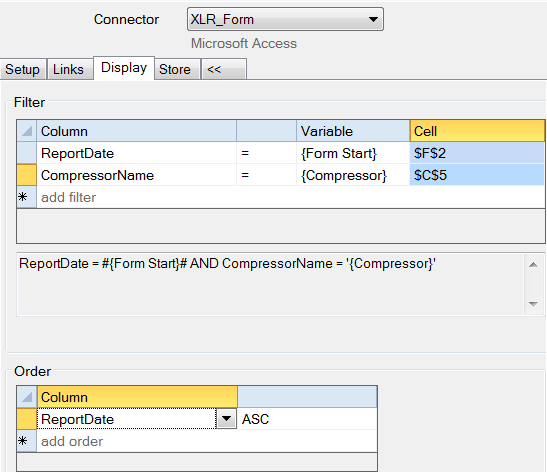Click inside the filter expression text box
This screenshot has height=474, width=547.
[x=270, y=284]
